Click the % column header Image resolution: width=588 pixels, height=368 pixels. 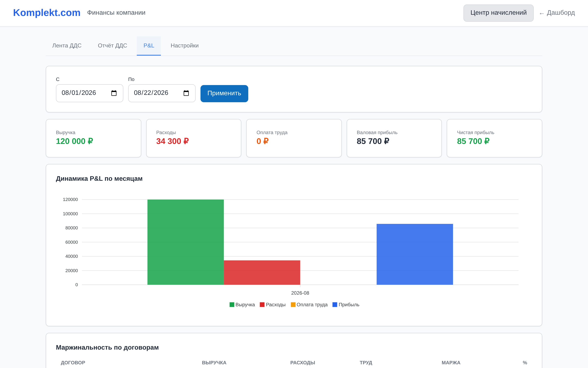pos(525,363)
